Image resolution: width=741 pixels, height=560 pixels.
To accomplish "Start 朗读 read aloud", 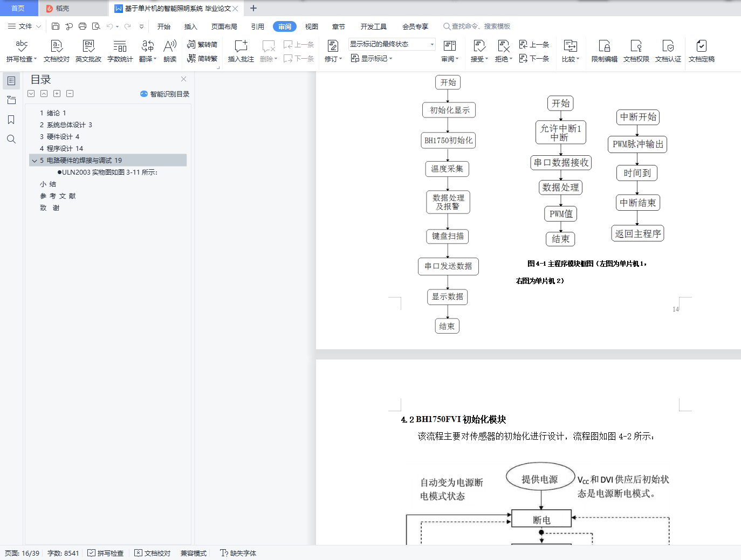I will [x=170, y=51].
